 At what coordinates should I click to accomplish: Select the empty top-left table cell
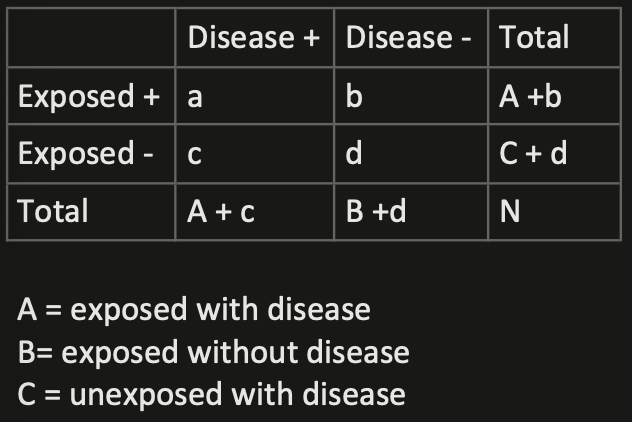coord(90,39)
